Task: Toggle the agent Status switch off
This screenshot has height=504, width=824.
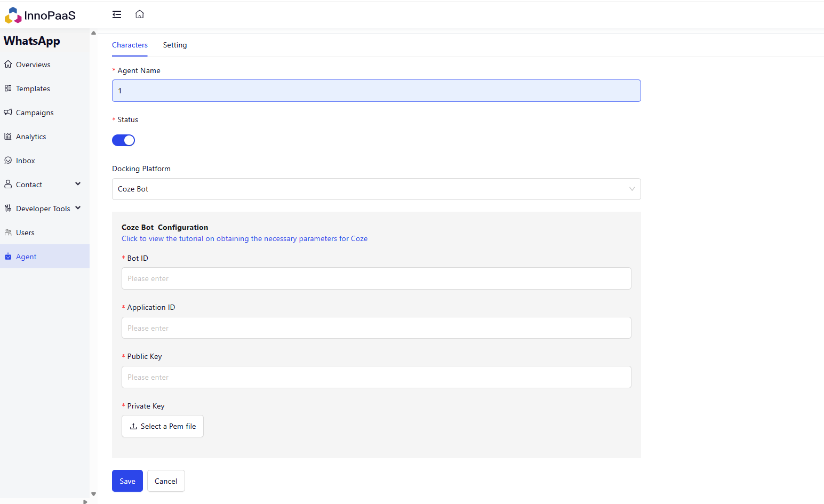Action: coord(123,140)
